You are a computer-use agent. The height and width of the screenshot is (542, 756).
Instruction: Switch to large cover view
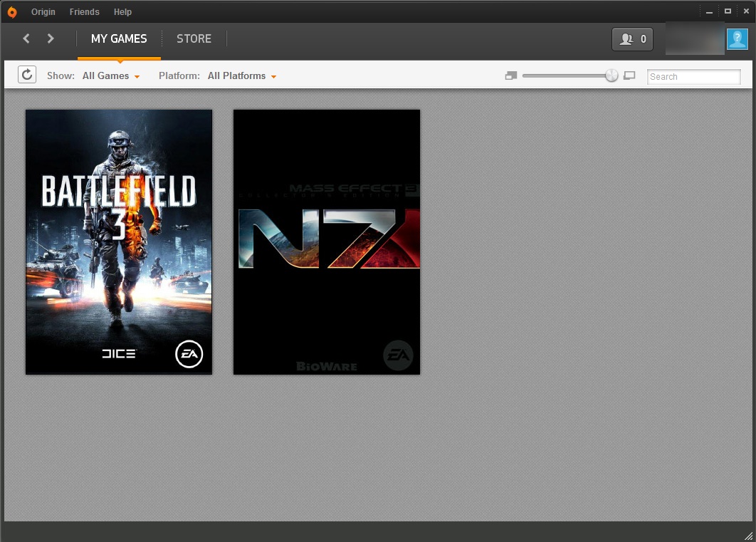629,75
